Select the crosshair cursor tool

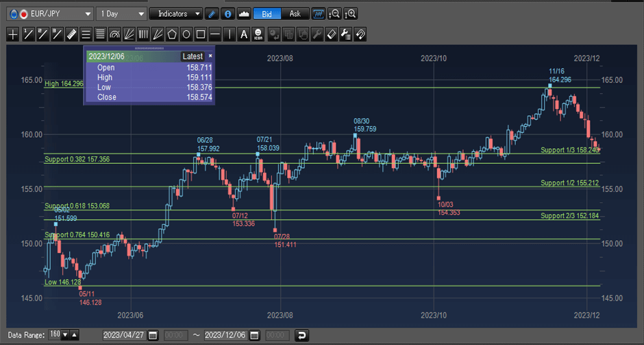tap(14, 34)
